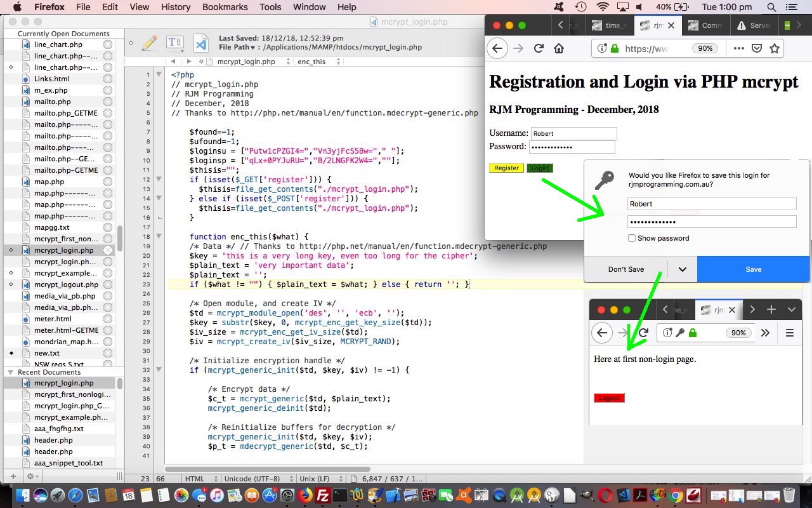Open sidebar gear action menu
This screenshot has width=812, height=508.
click(32, 476)
